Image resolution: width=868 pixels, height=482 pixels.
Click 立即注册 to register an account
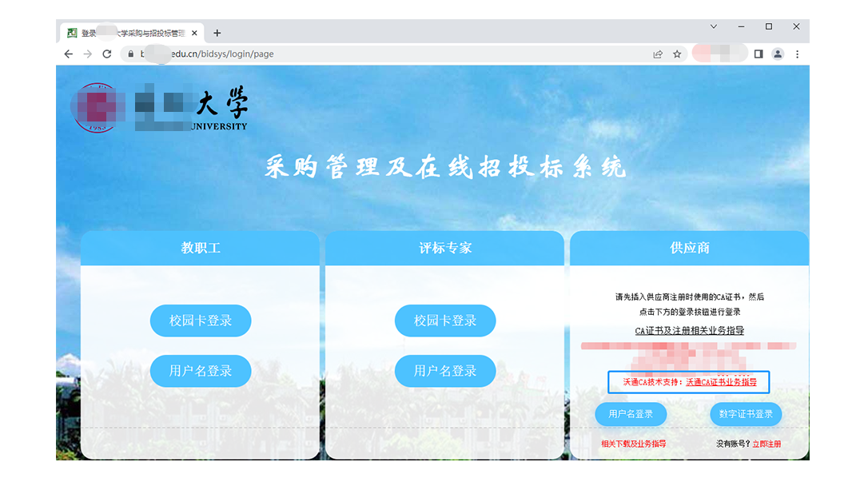766,444
